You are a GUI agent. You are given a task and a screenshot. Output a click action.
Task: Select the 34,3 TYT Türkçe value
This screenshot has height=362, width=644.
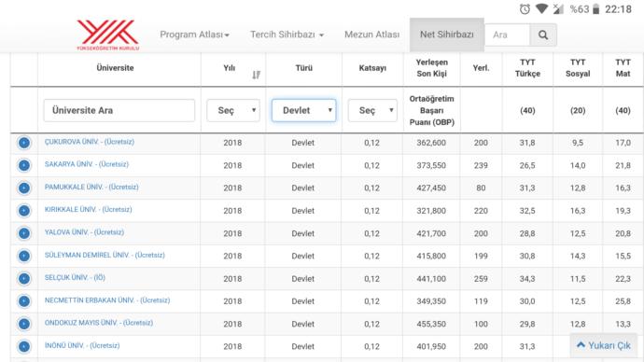[x=527, y=278]
